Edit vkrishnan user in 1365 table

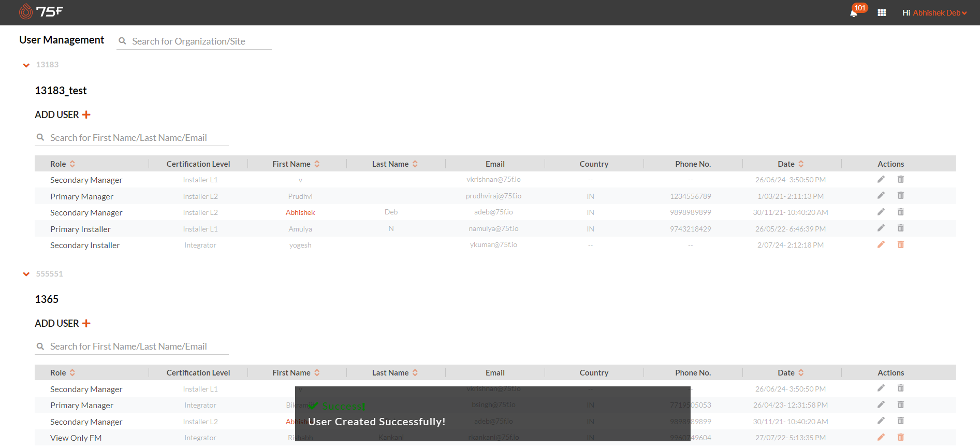881,388
